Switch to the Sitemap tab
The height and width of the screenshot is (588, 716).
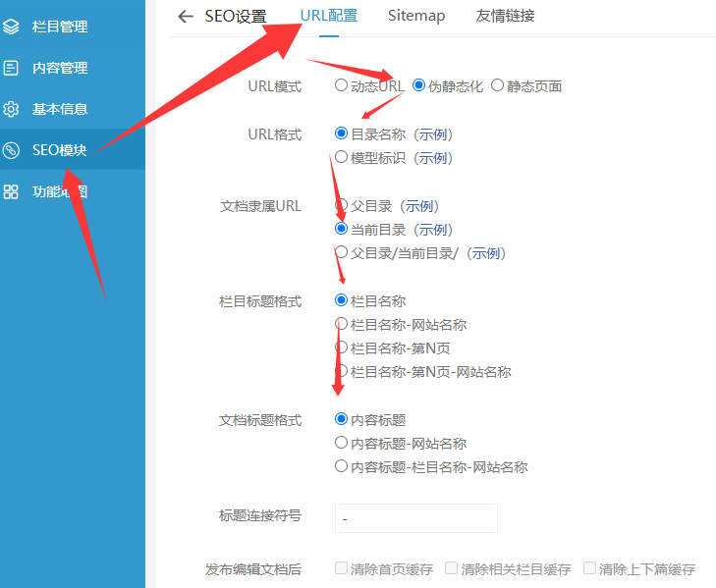416,16
